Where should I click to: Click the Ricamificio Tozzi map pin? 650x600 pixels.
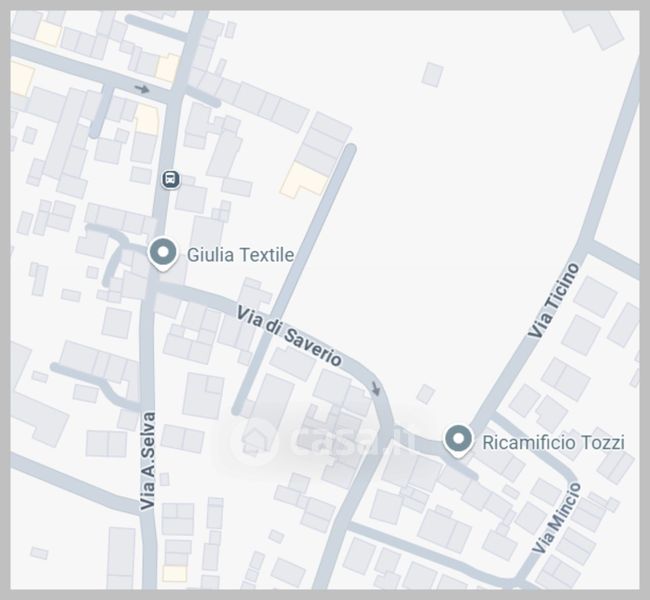click(x=458, y=440)
